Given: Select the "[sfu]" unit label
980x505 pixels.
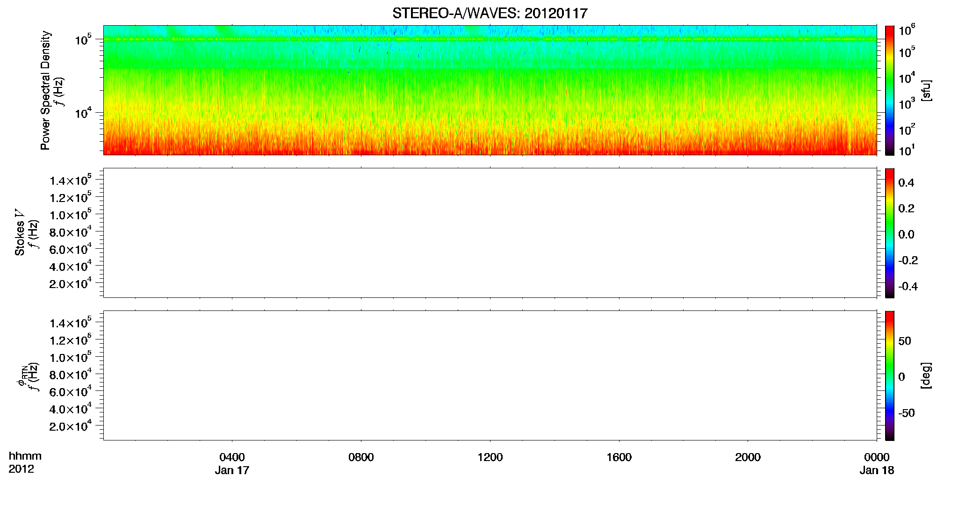Looking at the screenshot, I should click(x=926, y=91).
